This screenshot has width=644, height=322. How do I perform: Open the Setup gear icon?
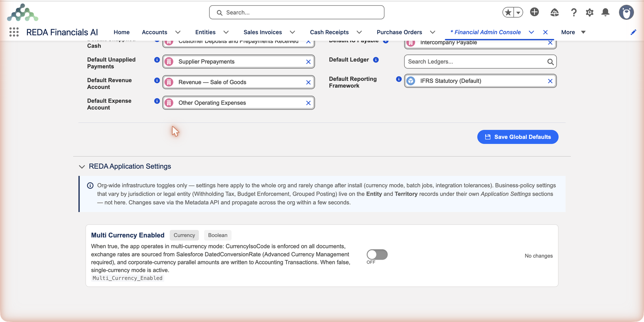coord(590,12)
